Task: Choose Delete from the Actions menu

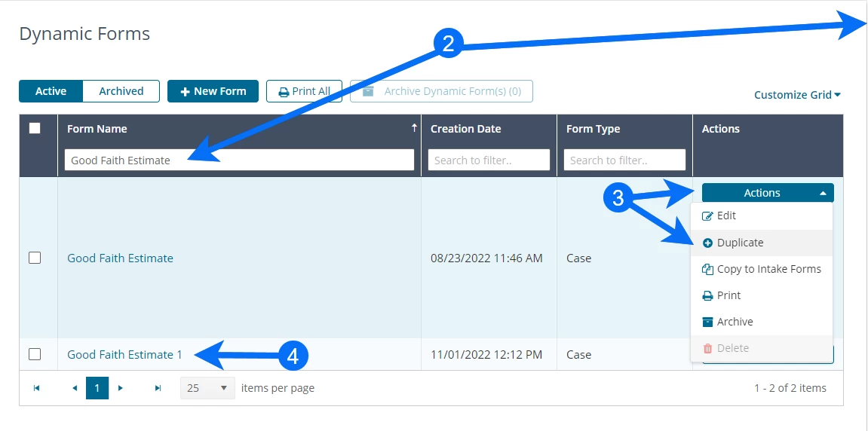Action: 762,348
